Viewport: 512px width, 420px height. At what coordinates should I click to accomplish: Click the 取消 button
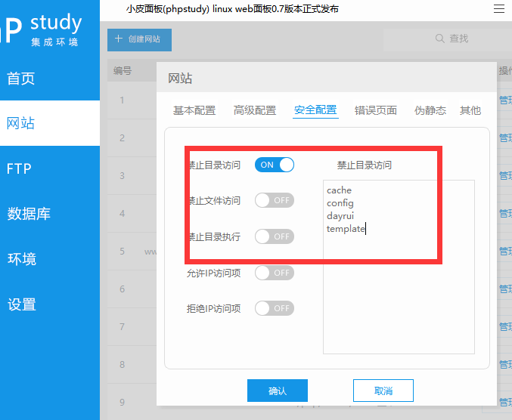pyautogui.click(x=383, y=391)
